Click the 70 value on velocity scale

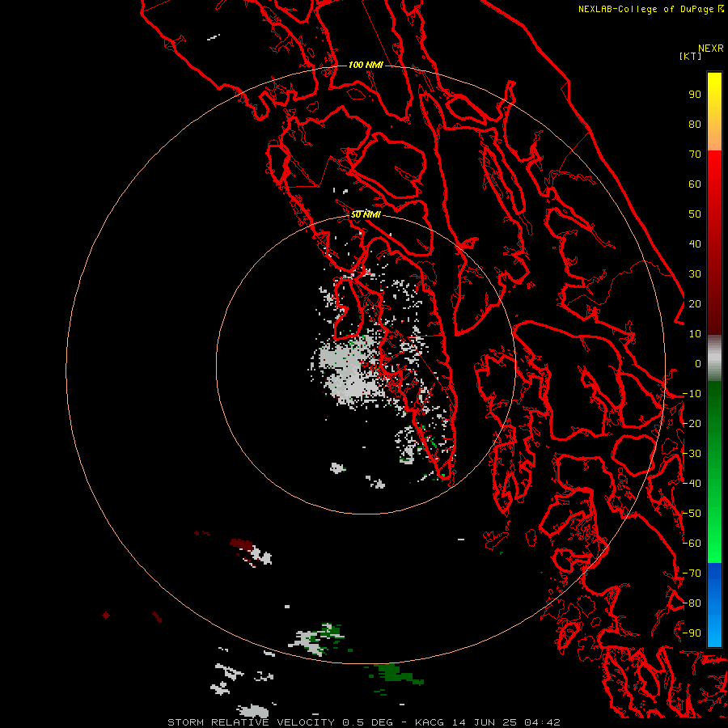tap(695, 154)
